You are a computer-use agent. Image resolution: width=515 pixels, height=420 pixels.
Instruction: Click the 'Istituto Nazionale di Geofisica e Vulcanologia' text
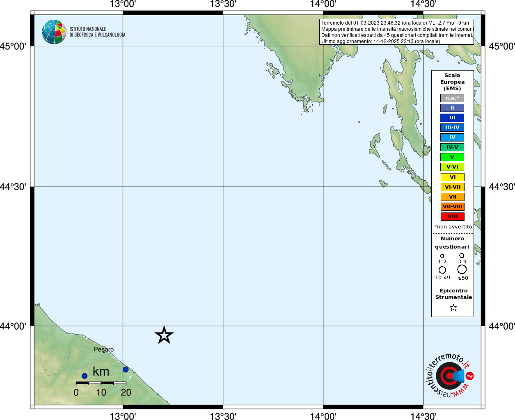pos(97,32)
